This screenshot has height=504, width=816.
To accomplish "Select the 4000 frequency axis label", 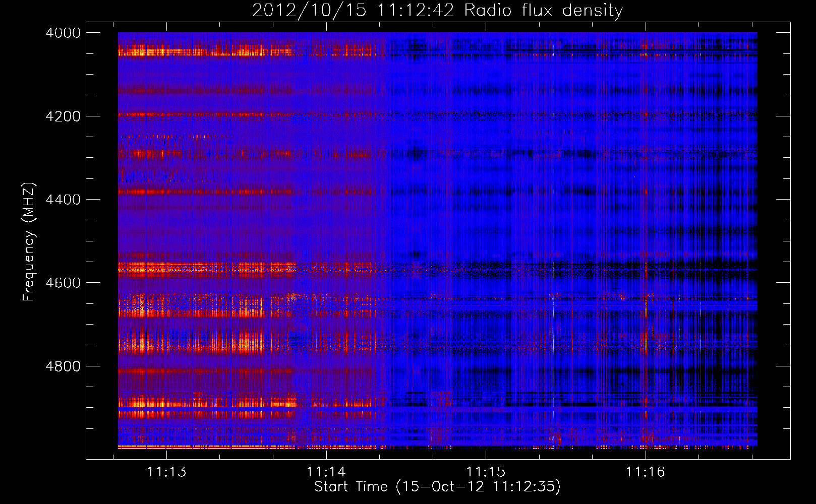I will click(x=63, y=33).
